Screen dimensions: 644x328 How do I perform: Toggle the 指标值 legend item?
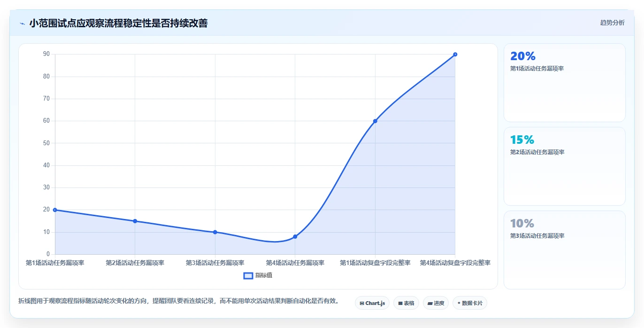click(258, 275)
